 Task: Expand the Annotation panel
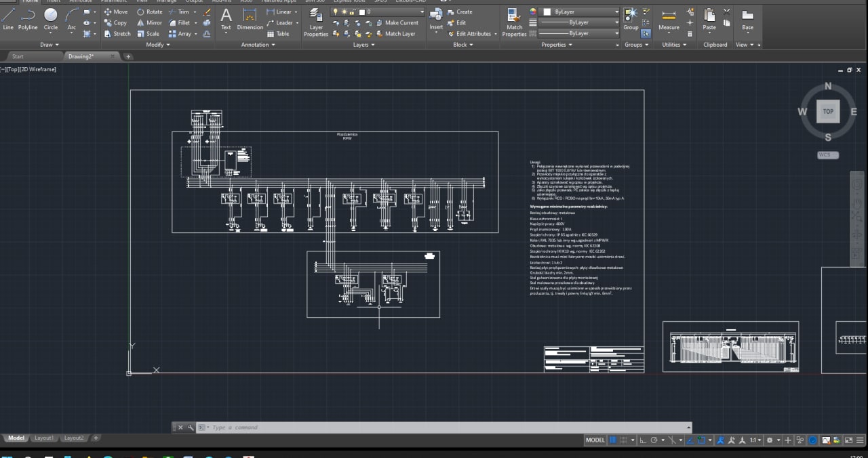pos(258,45)
